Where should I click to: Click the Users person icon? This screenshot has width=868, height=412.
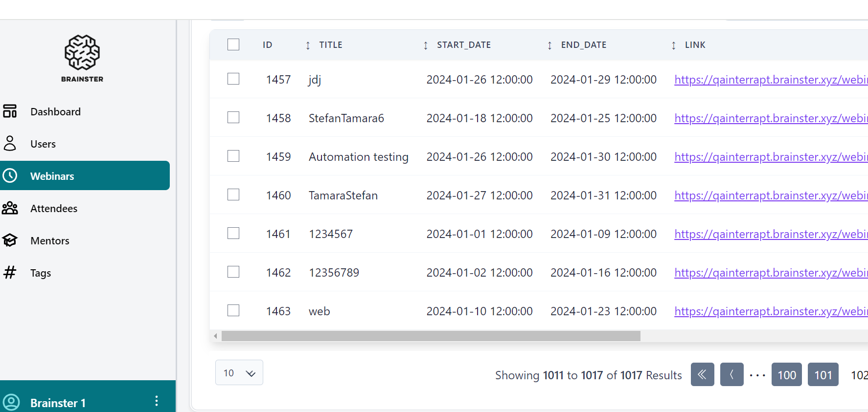[x=10, y=144]
